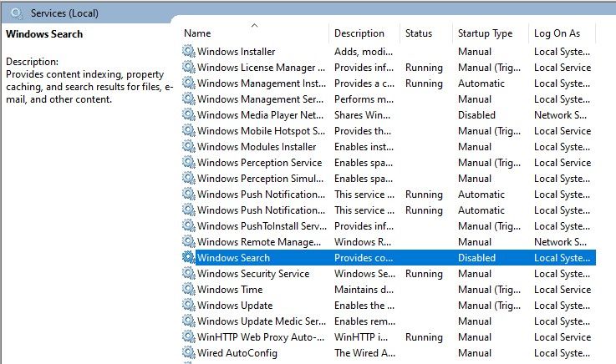Click the Windows Update service gear icon
Screen dimensions: 616x364
[x=189, y=306]
